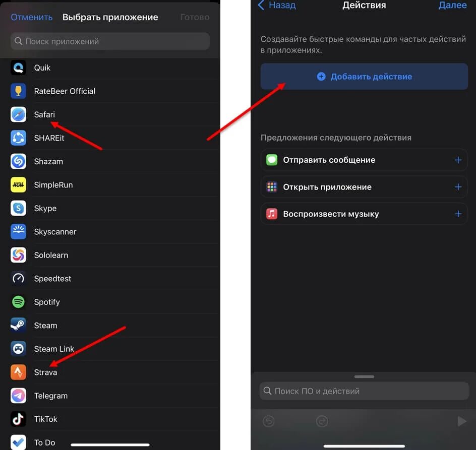Tap the To Do checkmark icon
This screenshot has height=450, width=476.
[x=18, y=442]
